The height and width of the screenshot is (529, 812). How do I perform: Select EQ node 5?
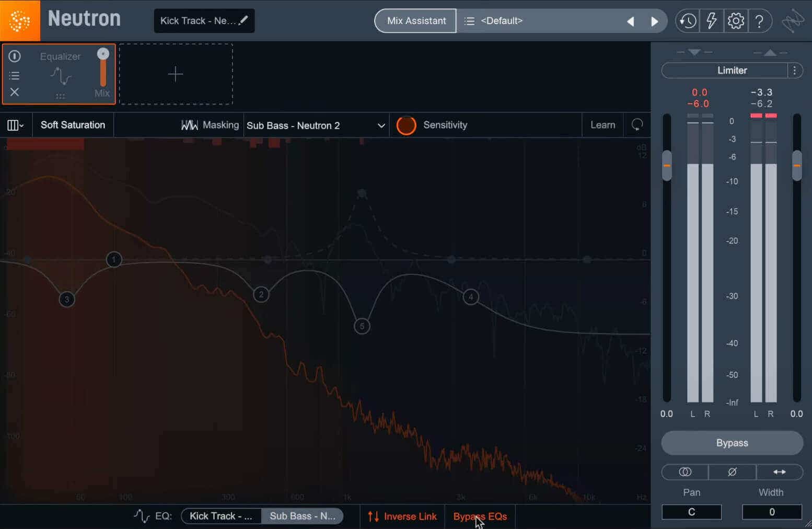point(362,327)
